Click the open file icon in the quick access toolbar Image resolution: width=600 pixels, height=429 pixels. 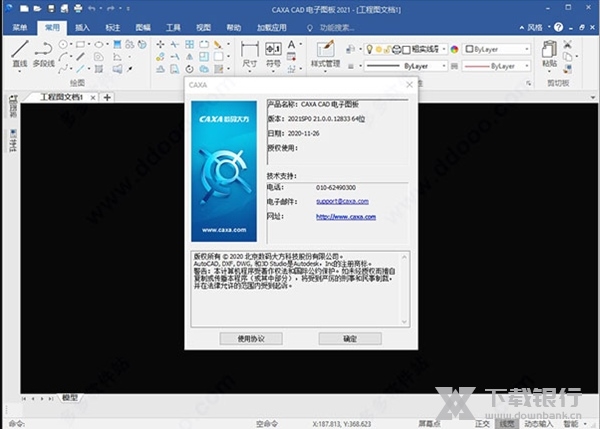click(x=37, y=8)
